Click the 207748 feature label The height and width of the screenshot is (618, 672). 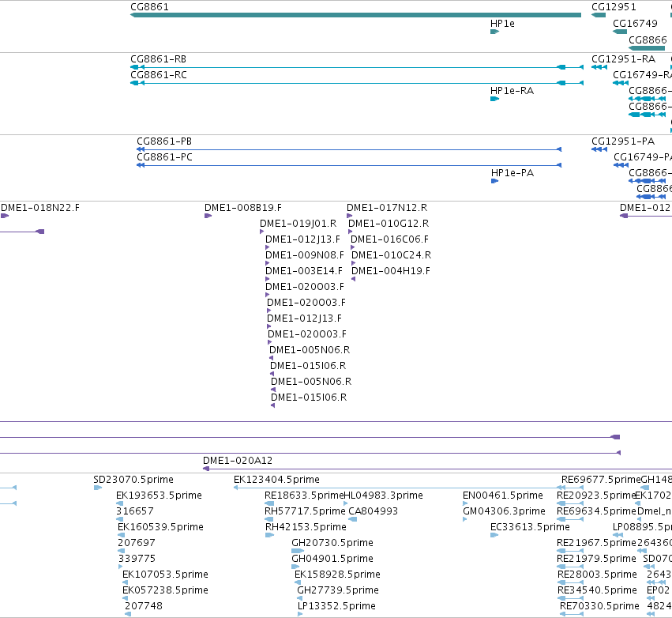(144, 605)
